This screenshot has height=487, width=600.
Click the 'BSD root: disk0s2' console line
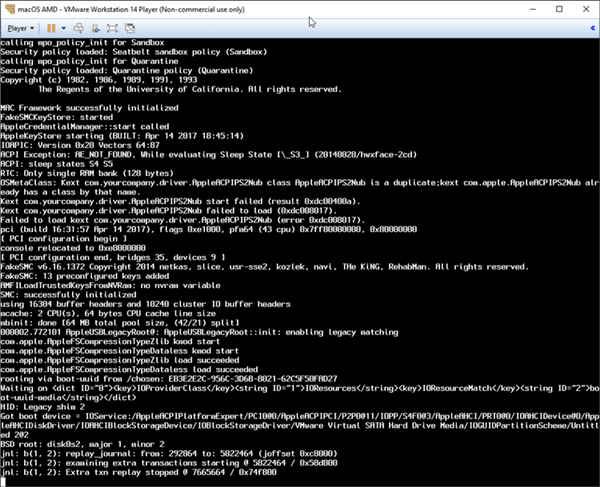coord(82,444)
